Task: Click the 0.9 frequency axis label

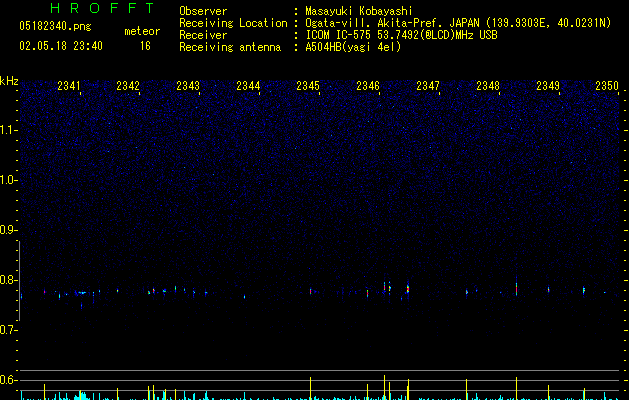Action: pyautogui.click(x=8, y=230)
